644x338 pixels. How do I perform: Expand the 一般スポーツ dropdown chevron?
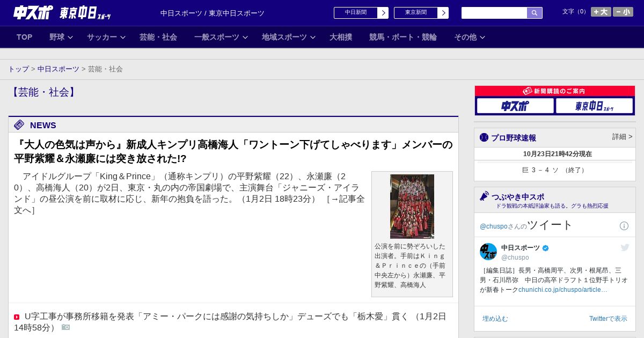(245, 37)
